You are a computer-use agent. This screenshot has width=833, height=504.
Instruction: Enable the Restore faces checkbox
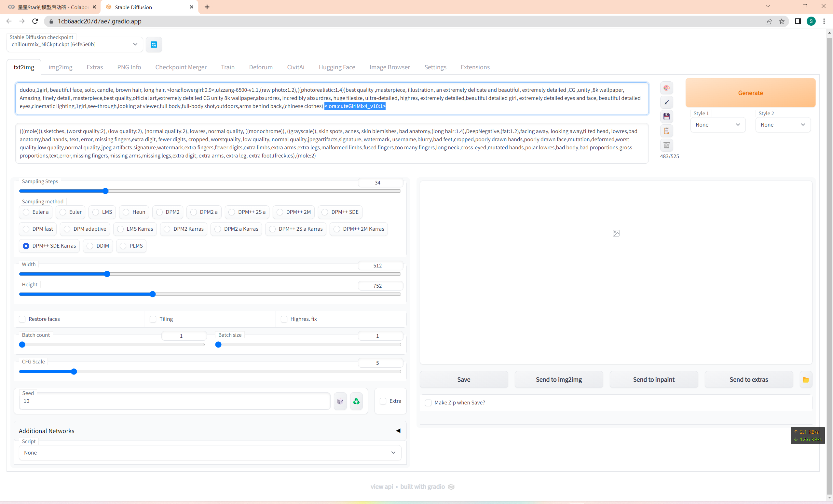tap(22, 319)
